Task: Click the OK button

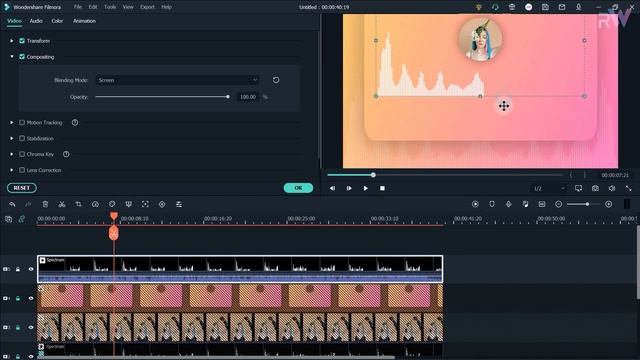Action: pyautogui.click(x=298, y=188)
